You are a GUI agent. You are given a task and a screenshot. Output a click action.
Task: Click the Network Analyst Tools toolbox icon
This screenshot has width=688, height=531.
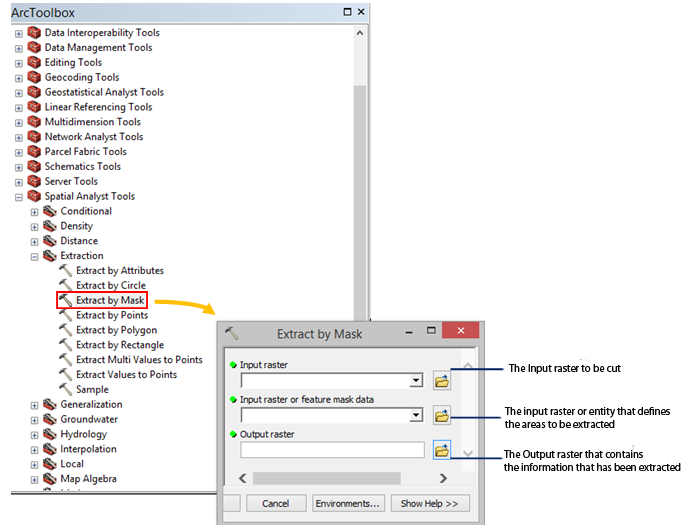(34, 137)
